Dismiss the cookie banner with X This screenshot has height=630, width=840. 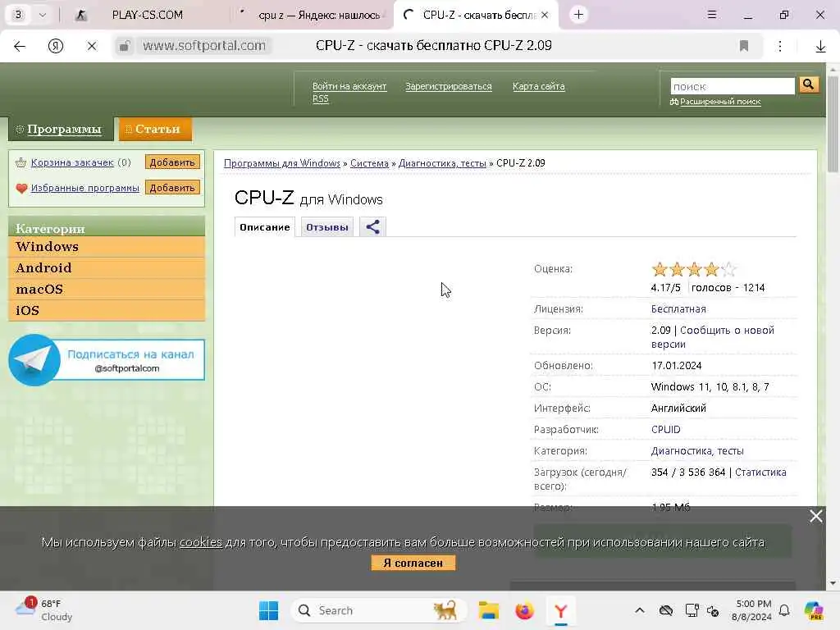pos(816,516)
